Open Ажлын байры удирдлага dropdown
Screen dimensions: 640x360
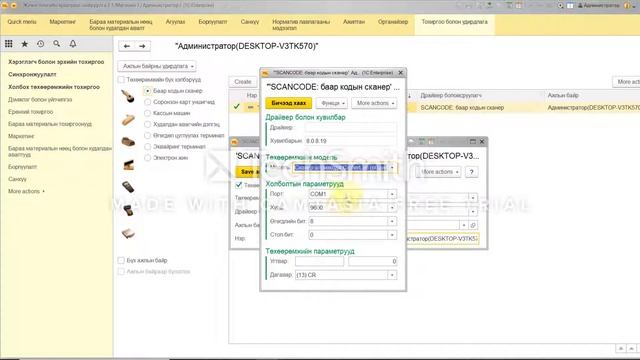pos(158,66)
